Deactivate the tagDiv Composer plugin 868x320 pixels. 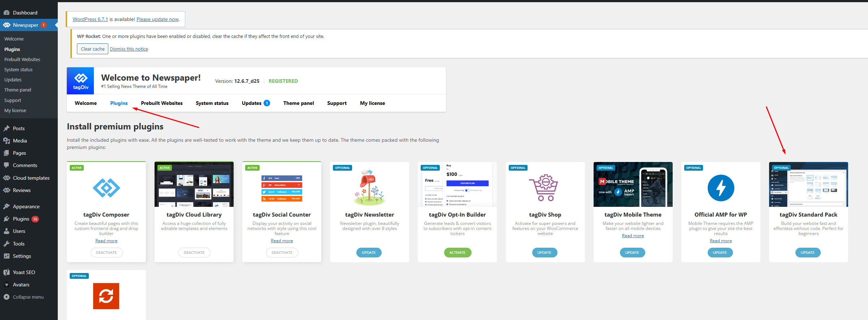107,252
